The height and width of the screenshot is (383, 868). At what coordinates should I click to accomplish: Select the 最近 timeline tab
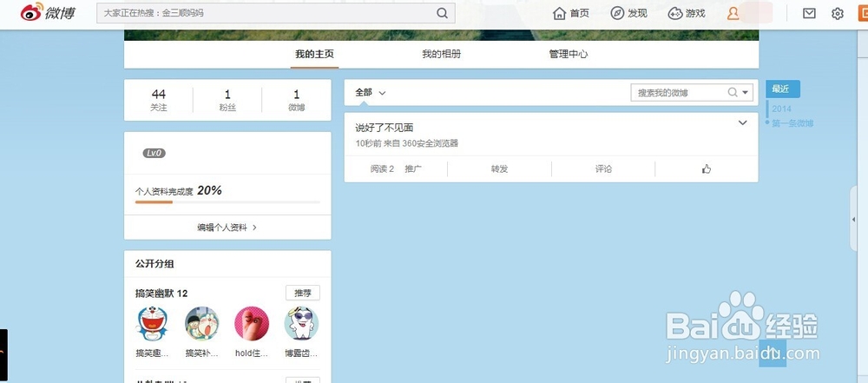pos(783,89)
